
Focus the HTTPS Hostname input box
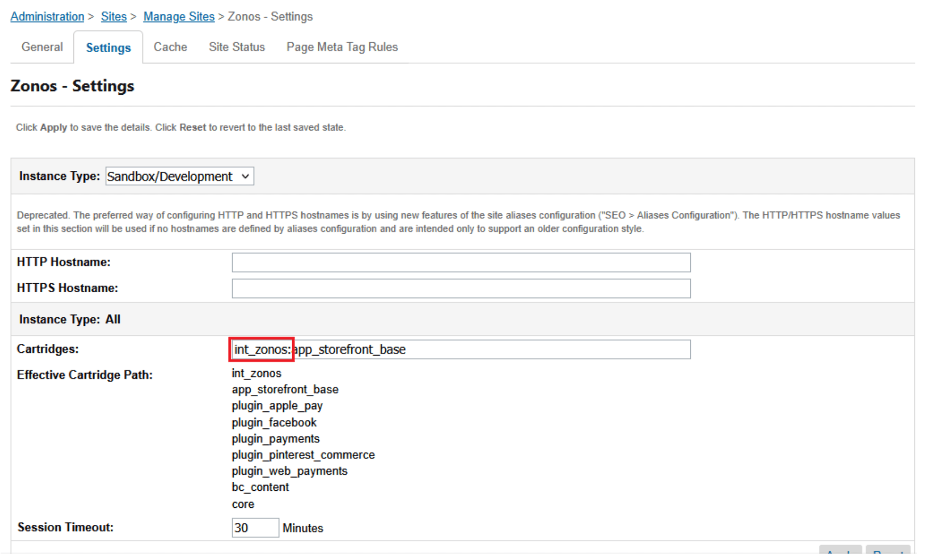point(461,289)
